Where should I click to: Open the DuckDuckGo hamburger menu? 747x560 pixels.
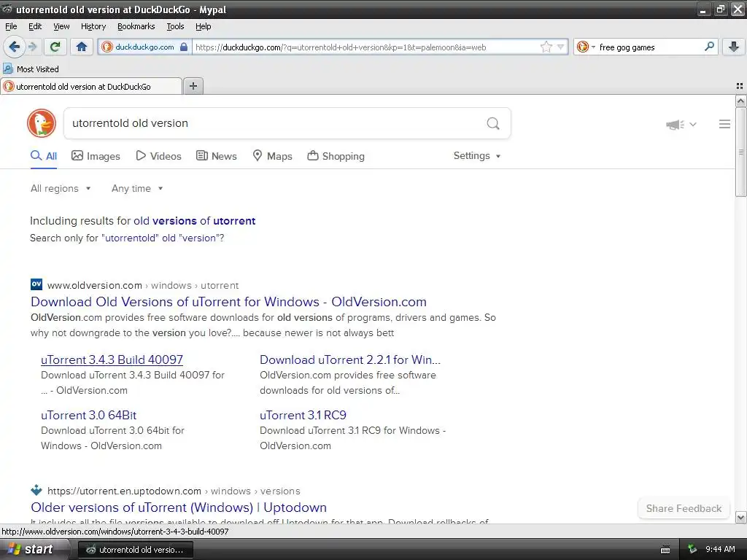click(x=724, y=124)
